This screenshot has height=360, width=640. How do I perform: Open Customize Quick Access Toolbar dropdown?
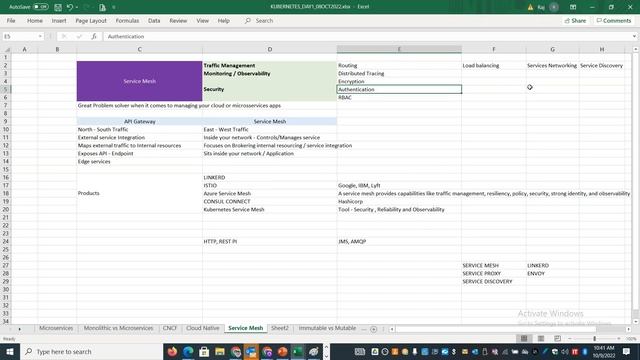pyautogui.click(x=114, y=7)
